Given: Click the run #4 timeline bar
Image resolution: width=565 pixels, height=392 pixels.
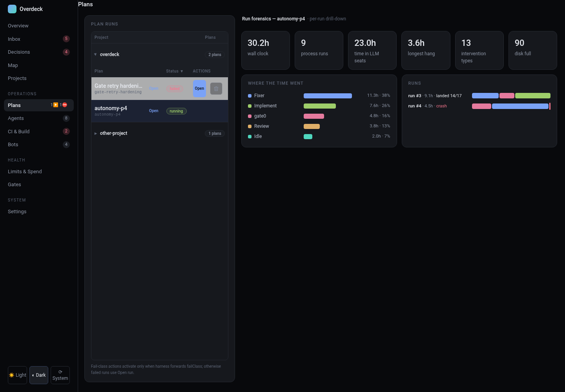Looking at the screenshot, I should (x=511, y=106).
